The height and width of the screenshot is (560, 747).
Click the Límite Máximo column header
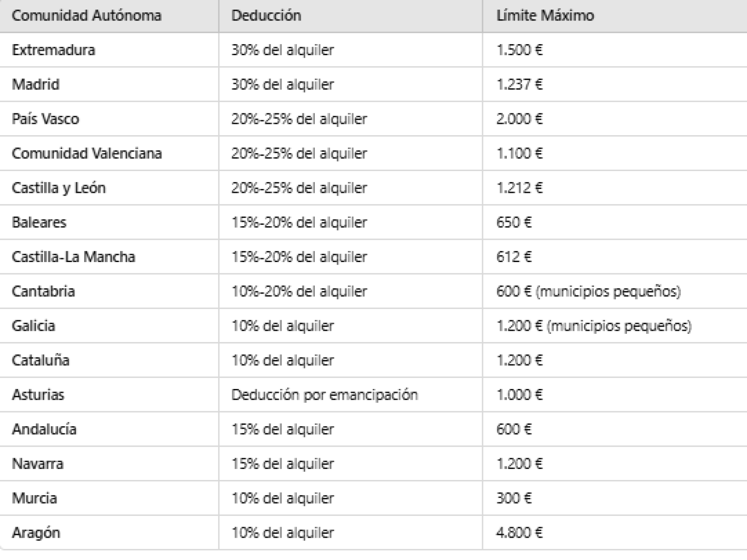tap(545, 16)
